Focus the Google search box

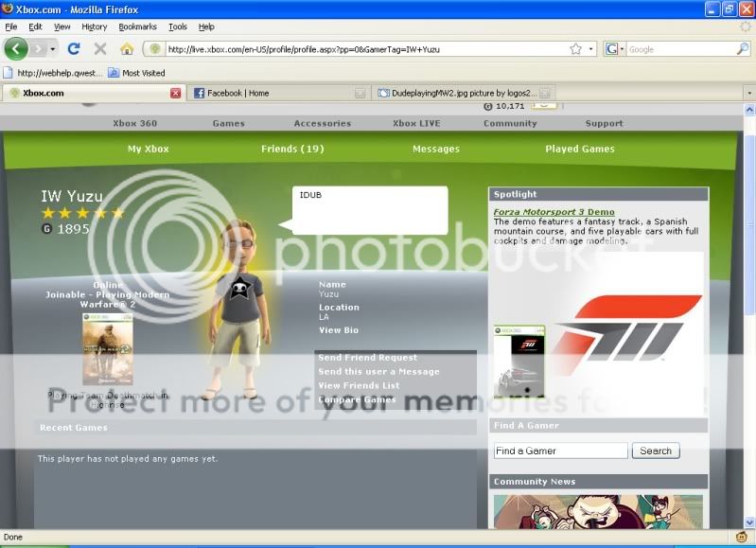(x=681, y=49)
